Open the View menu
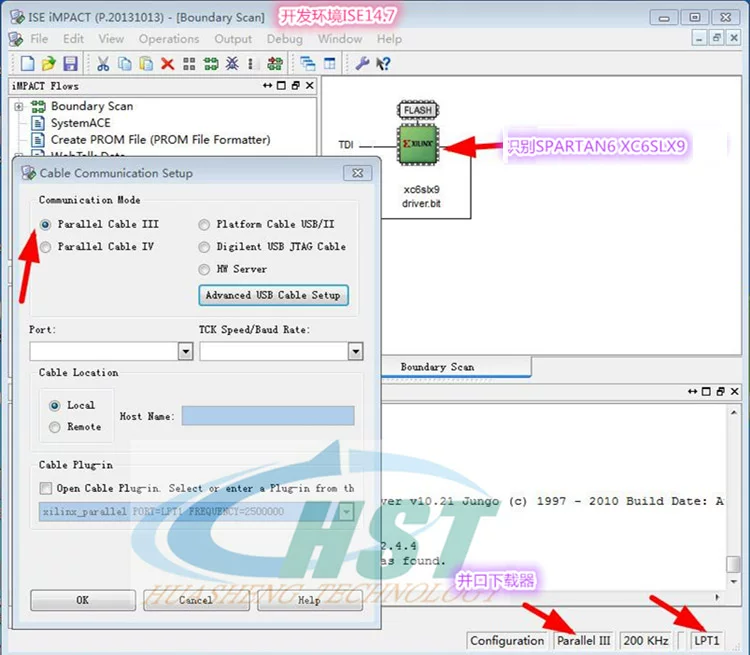Image resolution: width=750 pixels, height=655 pixels. [x=111, y=39]
